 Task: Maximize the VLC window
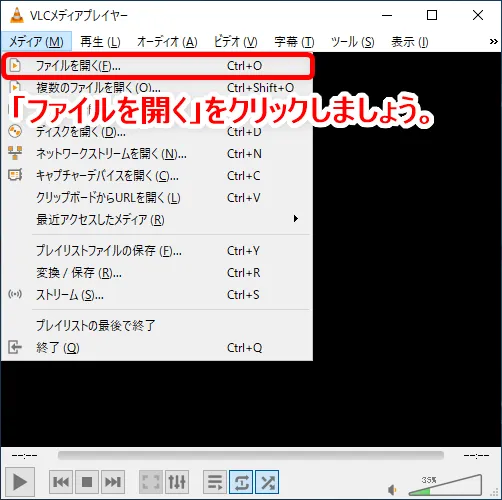(432, 15)
